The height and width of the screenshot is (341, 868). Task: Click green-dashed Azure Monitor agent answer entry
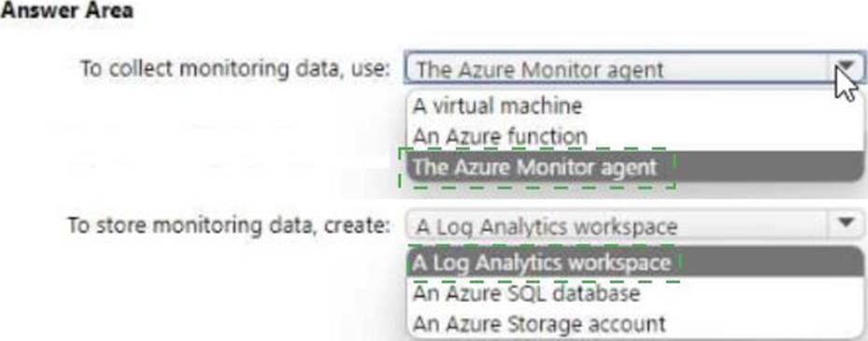534,166
